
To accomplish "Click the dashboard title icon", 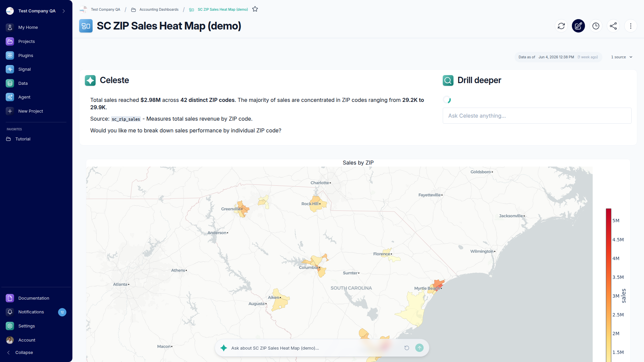I will click(x=86, y=26).
